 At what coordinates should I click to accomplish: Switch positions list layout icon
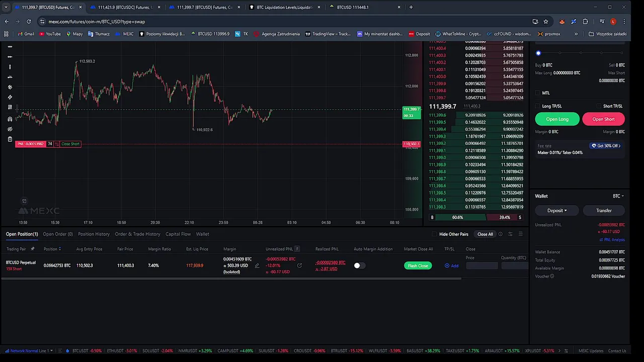[521, 234]
